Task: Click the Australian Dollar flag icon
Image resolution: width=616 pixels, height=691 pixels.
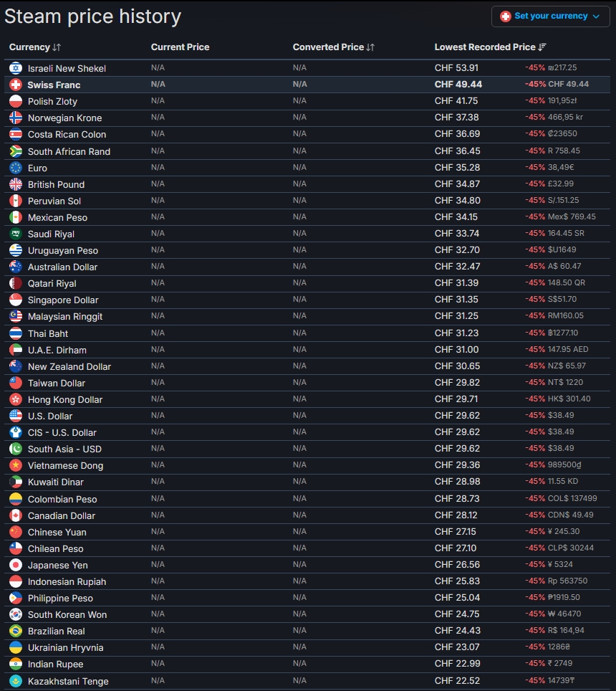Action: point(16,267)
